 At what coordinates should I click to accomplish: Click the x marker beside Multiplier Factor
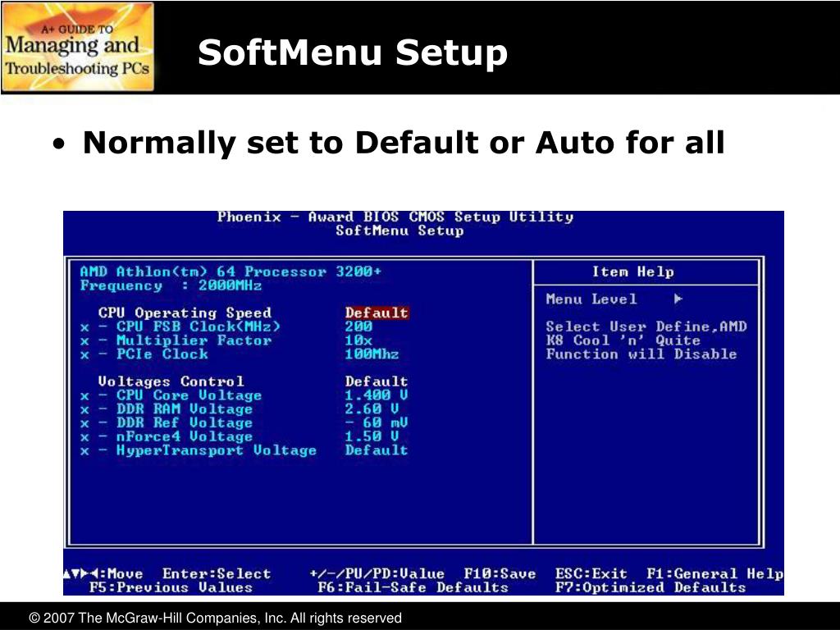pyautogui.click(x=84, y=342)
